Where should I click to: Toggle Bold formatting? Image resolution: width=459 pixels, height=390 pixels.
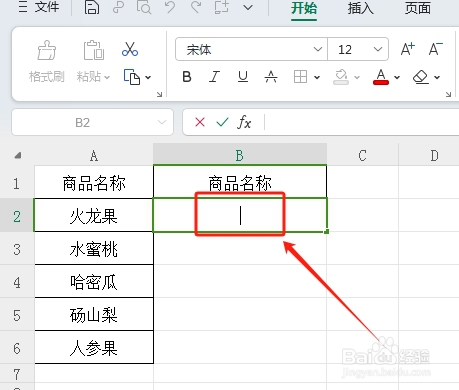[187, 77]
